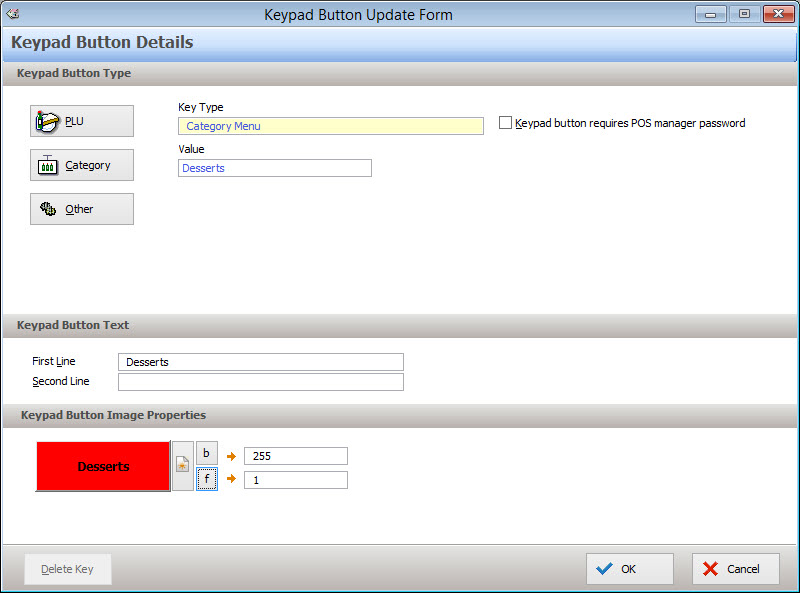Select the Other key type icon
The width and height of the screenshot is (800, 593).
coord(81,208)
